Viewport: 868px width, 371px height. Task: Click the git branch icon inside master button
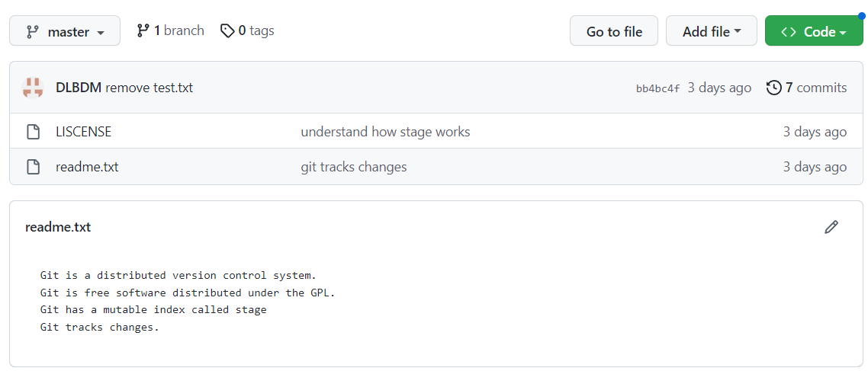(x=32, y=32)
